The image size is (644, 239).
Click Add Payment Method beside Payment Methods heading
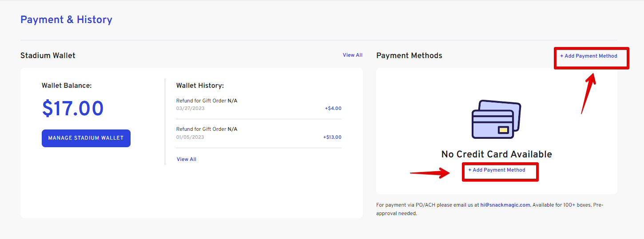click(588, 56)
